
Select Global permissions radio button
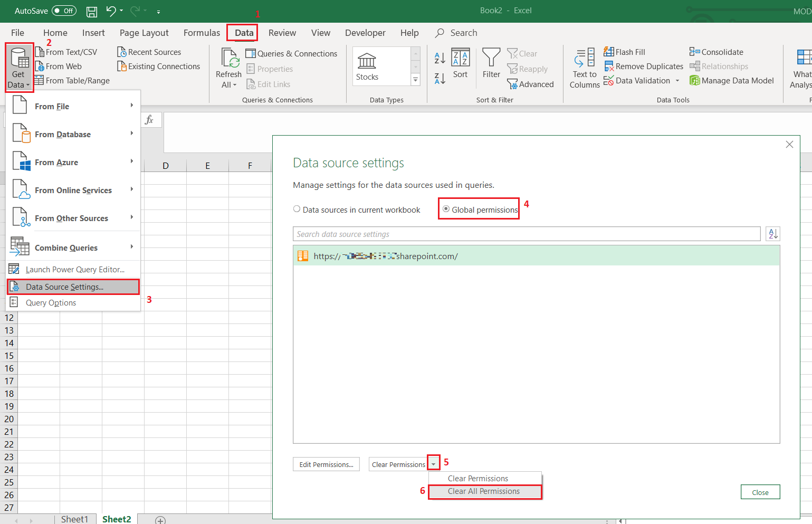click(x=446, y=209)
